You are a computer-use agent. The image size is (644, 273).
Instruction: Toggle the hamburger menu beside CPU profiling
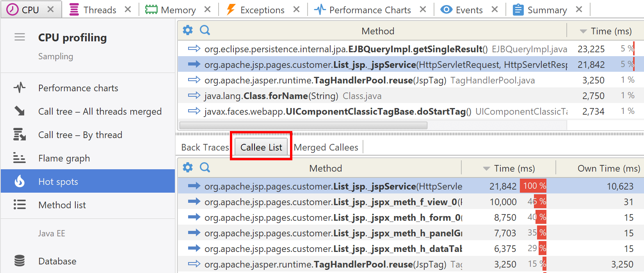(x=20, y=37)
